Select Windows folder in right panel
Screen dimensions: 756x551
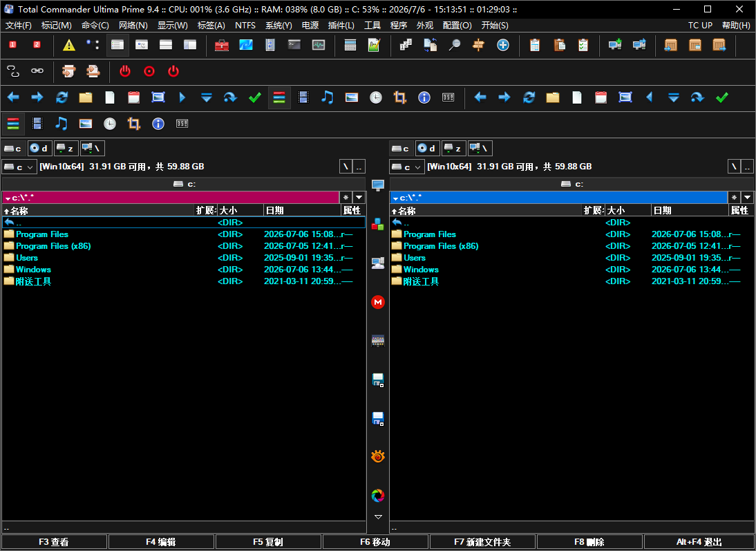coord(421,270)
